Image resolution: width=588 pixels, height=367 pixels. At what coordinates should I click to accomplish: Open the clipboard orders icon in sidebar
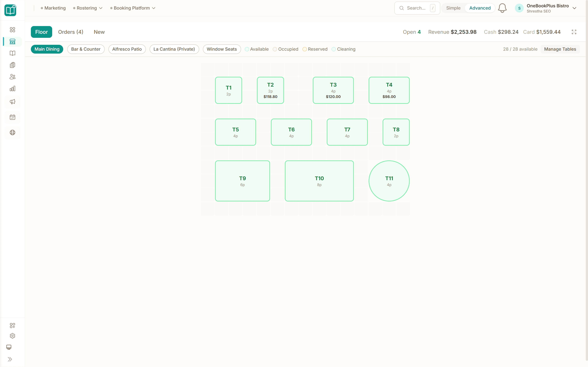12,65
